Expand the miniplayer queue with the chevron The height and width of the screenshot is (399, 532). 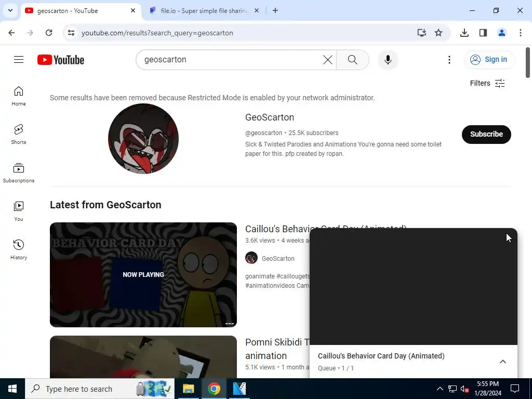[x=503, y=362]
